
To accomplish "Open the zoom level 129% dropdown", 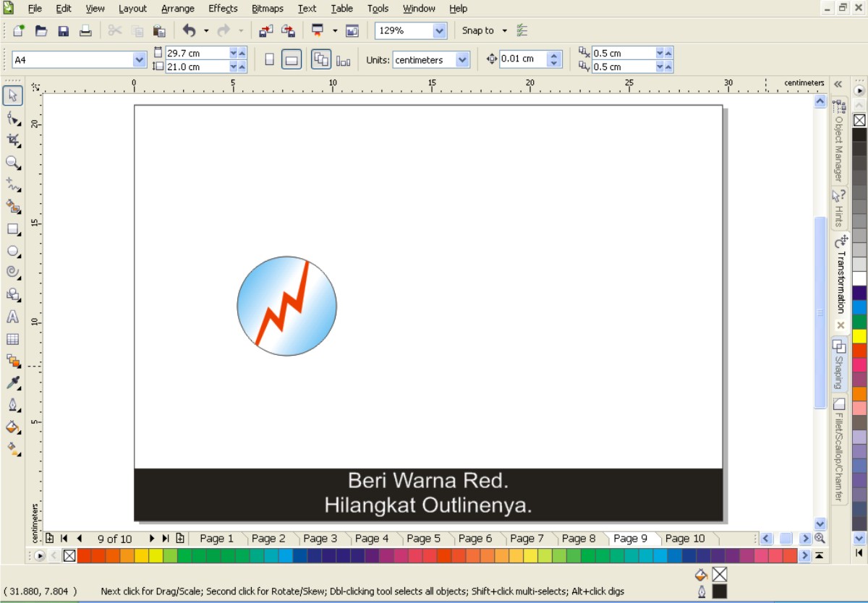I will click(440, 30).
